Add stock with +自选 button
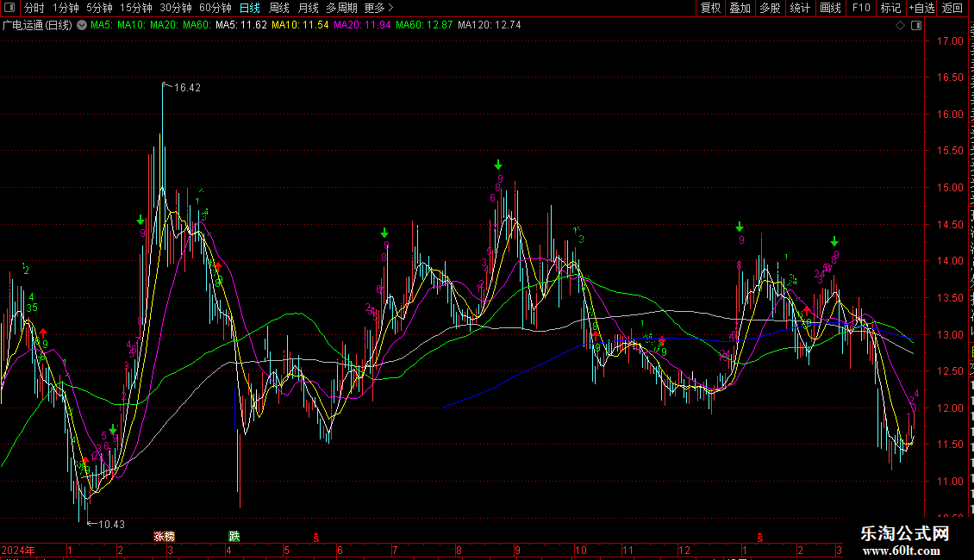Image resolution: width=974 pixels, height=560 pixels. (x=921, y=8)
